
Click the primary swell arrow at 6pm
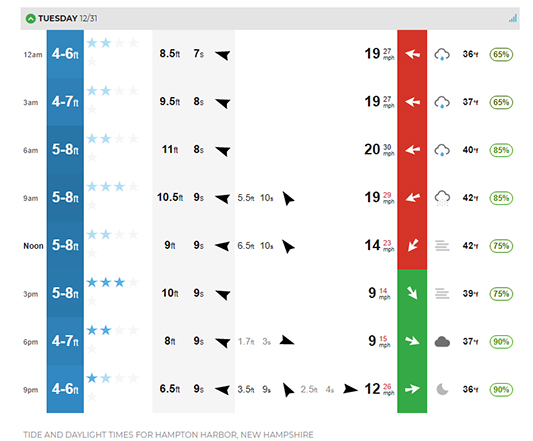[223, 342]
